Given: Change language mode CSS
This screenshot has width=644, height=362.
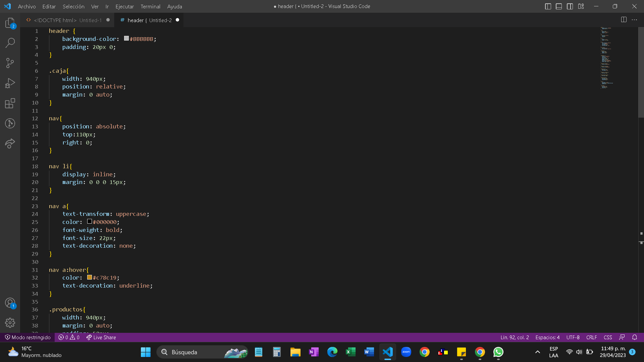Looking at the screenshot, I should 608,337.
